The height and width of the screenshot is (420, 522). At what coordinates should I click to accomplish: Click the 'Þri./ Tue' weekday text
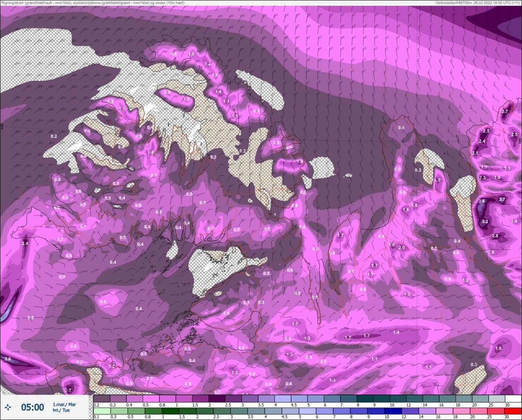pyautogui.click(x=61, y=410)
